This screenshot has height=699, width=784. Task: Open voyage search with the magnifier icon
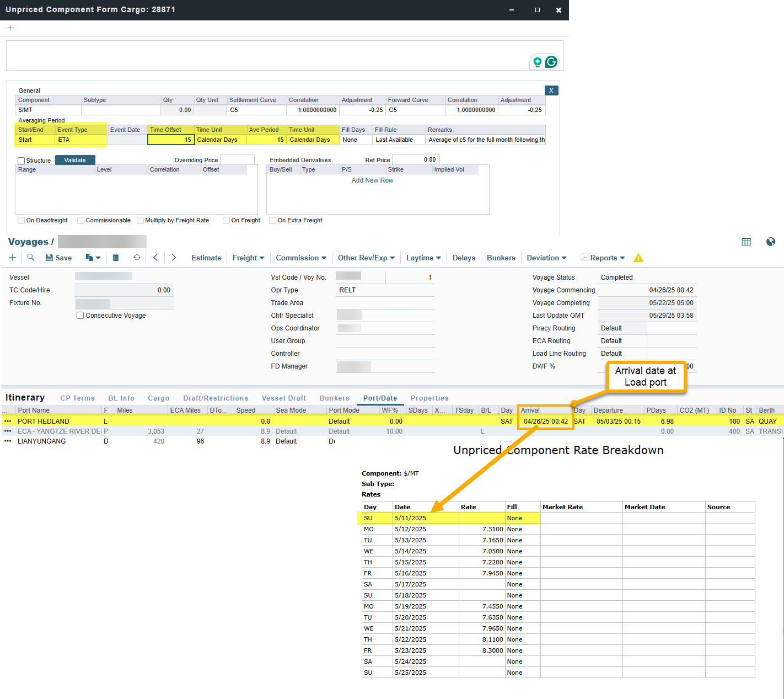(x=31, y=258)
